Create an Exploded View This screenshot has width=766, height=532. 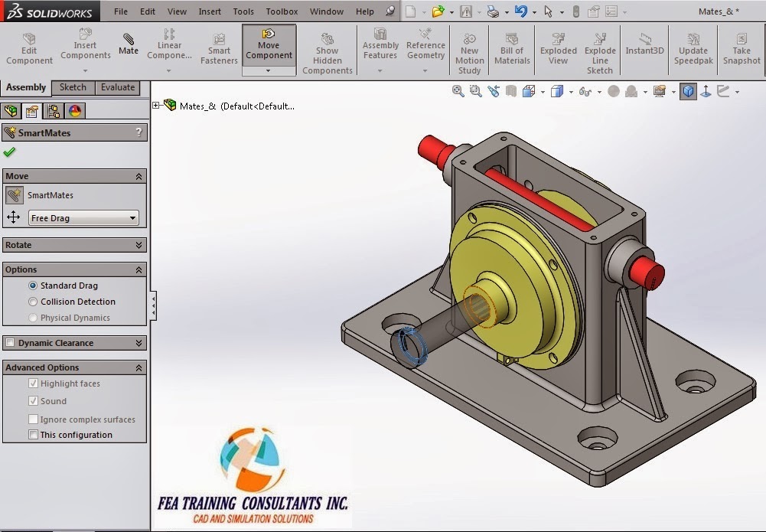tap(559, 49)
